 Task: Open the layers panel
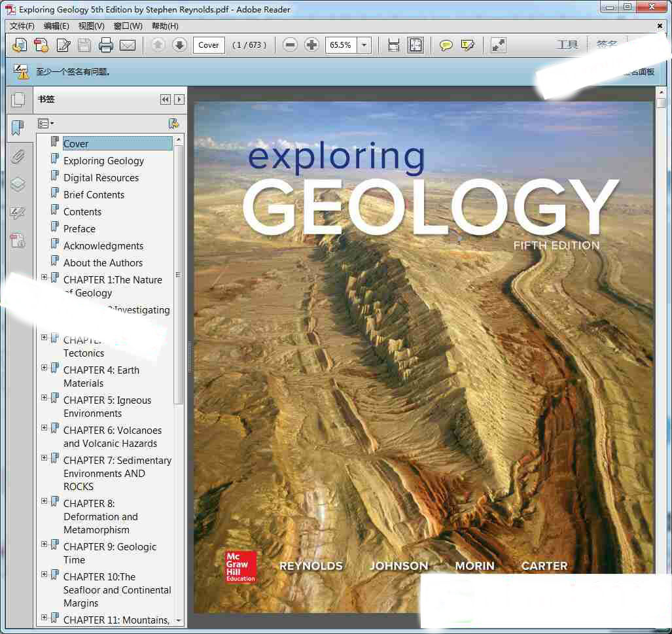[18, 185]
